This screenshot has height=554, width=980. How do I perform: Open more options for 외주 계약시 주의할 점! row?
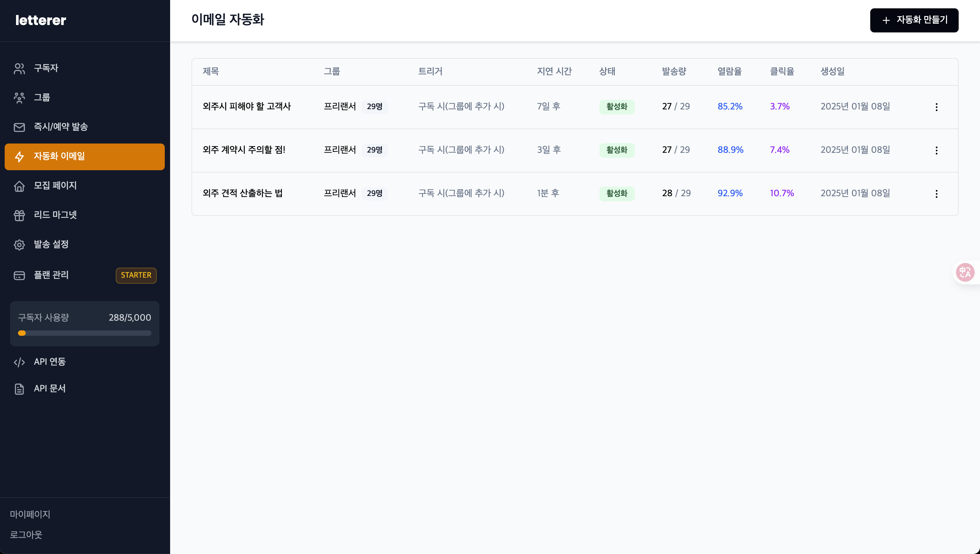tap(936, 151)
